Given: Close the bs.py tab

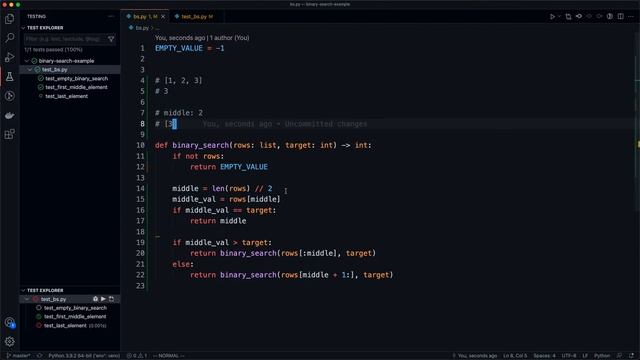Looking at the screenshot, I should point(163,17).
